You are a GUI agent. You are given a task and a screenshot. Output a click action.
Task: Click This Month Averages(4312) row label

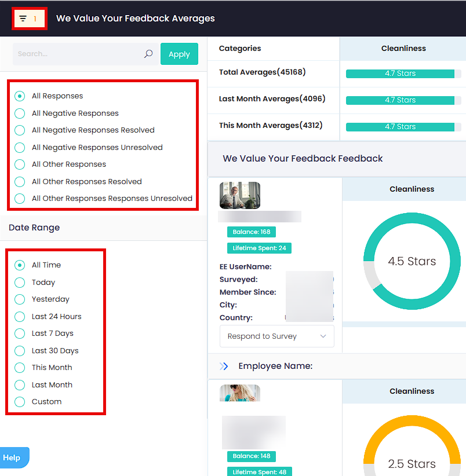270,126
